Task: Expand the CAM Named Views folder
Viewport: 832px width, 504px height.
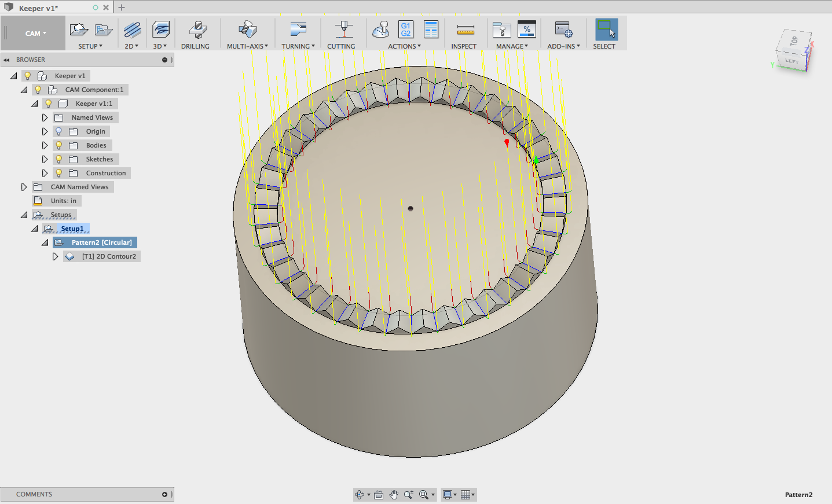Action: tap(24, 186)
